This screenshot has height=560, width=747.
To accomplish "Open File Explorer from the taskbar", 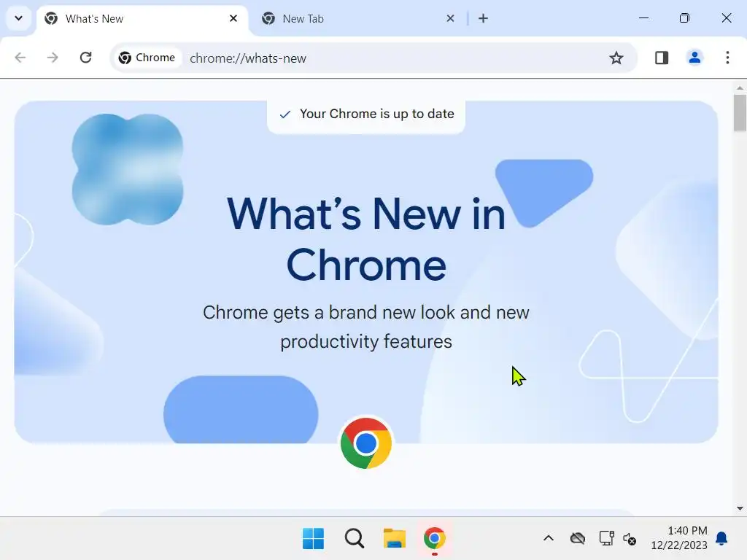I will tap(395, 539).
